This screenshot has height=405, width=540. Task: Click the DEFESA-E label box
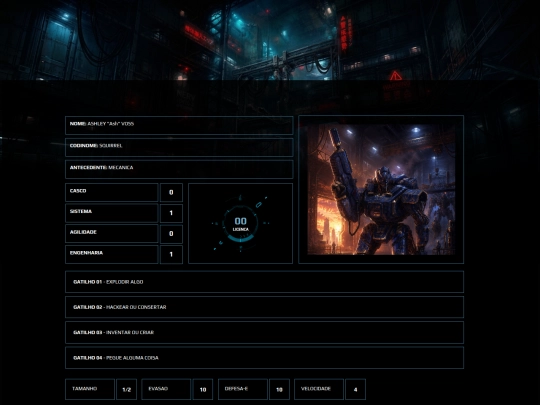(243, 389)
